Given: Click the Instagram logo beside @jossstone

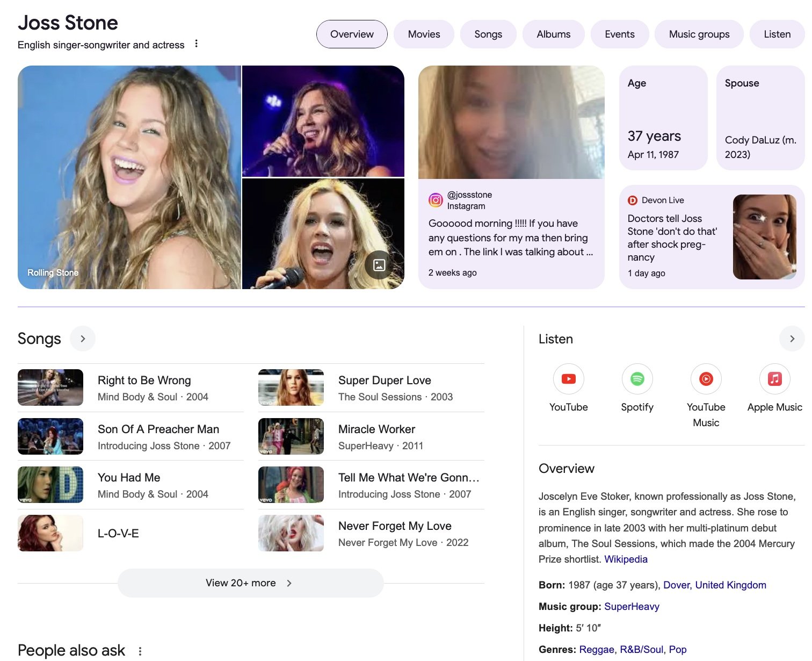Looking at the screenshot, I should 436,200.
